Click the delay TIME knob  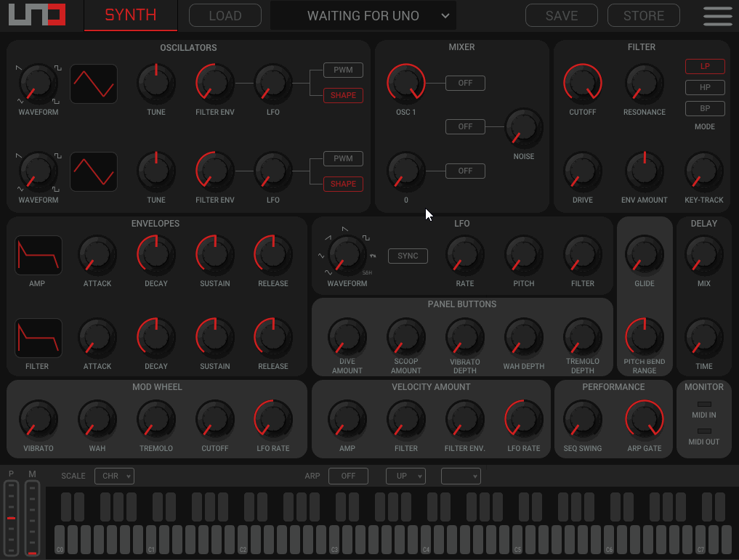[703, 337]
